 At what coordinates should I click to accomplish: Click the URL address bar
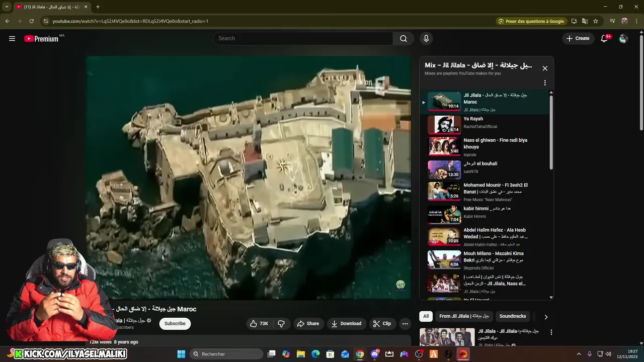[x=272, y=21]
